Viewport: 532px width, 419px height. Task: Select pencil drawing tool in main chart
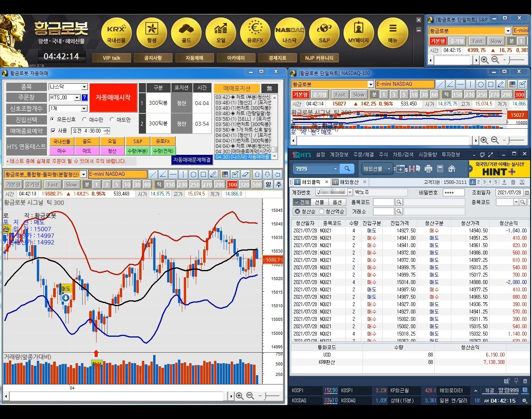pyautogui.click(x=214, y=174)
